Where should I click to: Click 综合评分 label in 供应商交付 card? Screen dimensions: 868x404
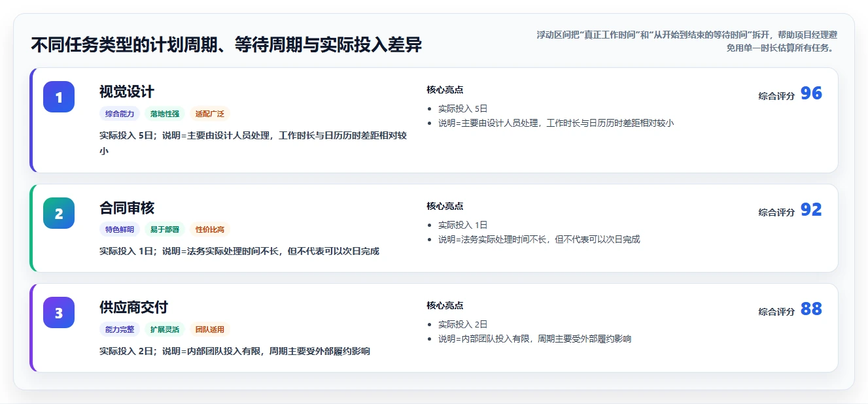click(x=776, y=311)
